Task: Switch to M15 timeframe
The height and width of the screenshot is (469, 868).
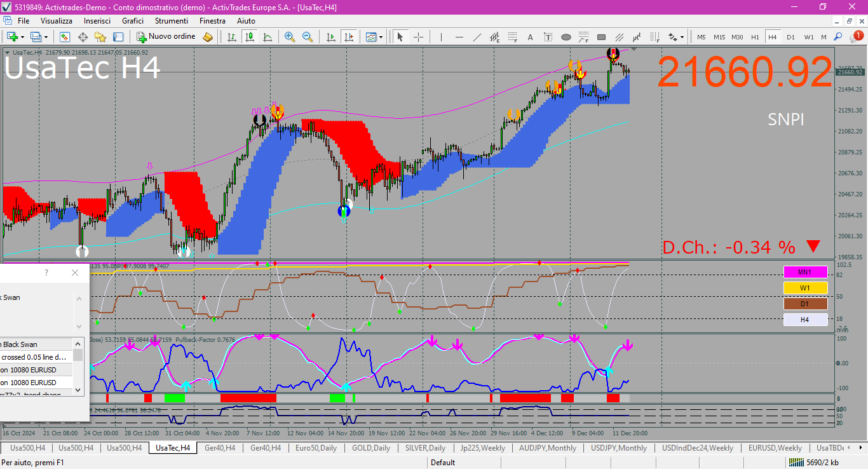Action: point(719,37)
